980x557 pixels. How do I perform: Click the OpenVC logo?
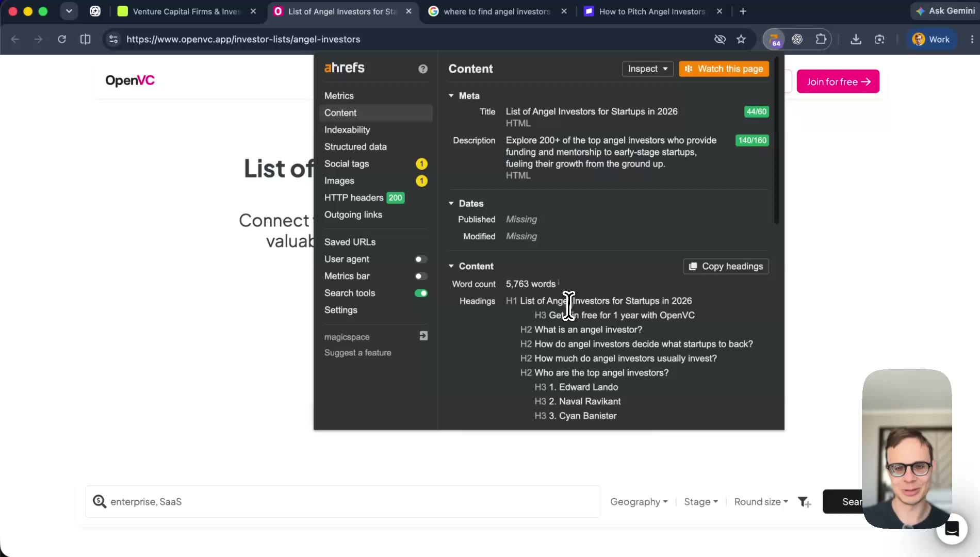point(130,80)
